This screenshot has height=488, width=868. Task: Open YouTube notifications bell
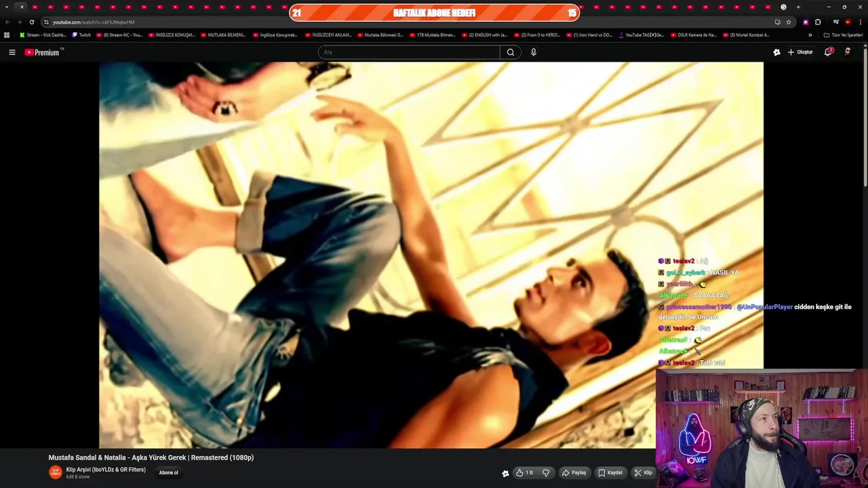tap(828, 52)
